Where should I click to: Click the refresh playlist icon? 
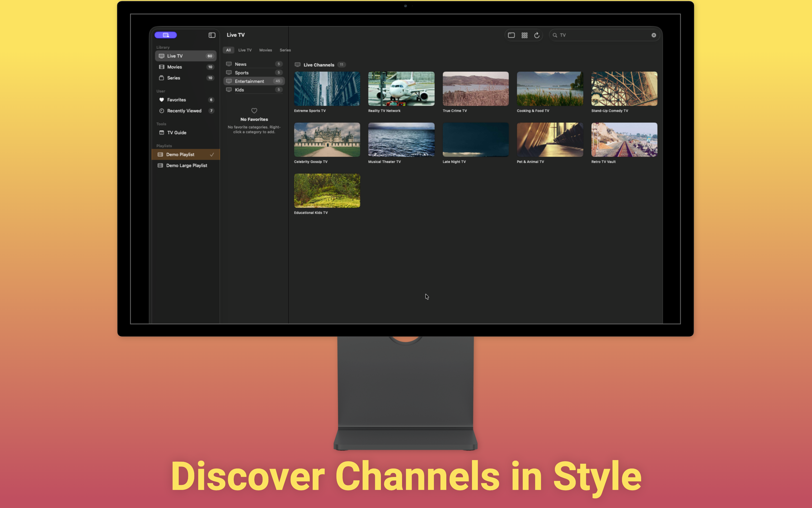[x=537, y=35]
